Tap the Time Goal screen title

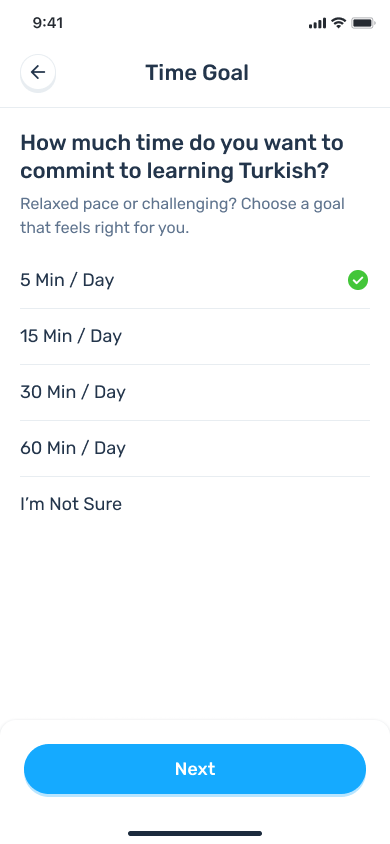click(197, 73)
